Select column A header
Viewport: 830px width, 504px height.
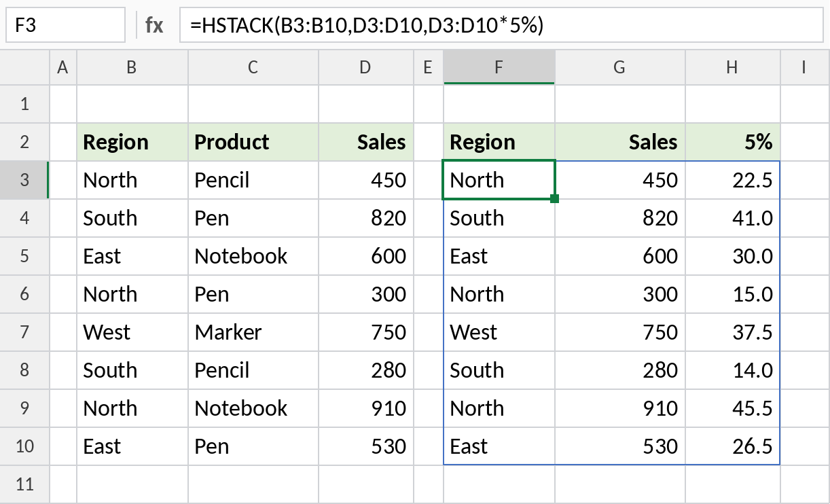(63, 67)
